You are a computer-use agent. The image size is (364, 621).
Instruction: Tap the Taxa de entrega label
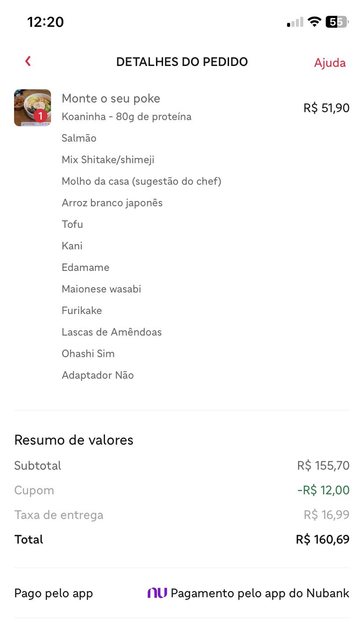pyautogui.click(x=58, y=515)
